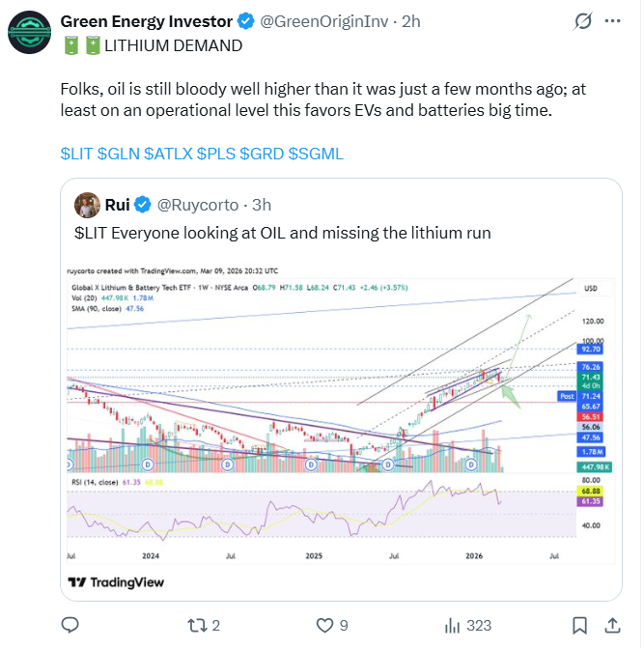Click the $ATLX cashtag

tap(167, 154)
